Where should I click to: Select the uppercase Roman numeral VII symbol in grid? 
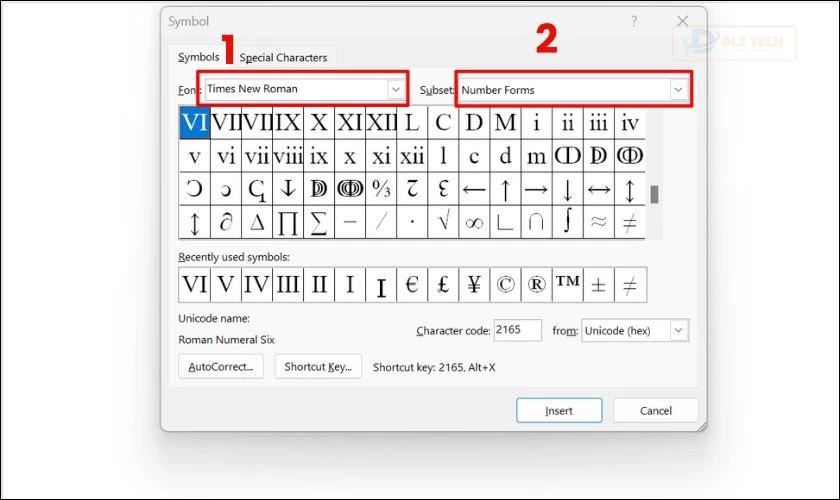[226, 123]
